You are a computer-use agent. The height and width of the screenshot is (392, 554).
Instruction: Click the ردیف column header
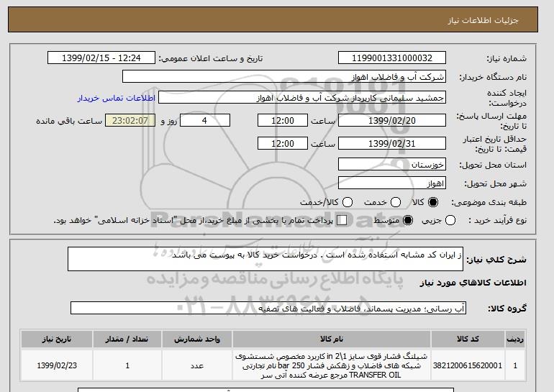point(515,339)
